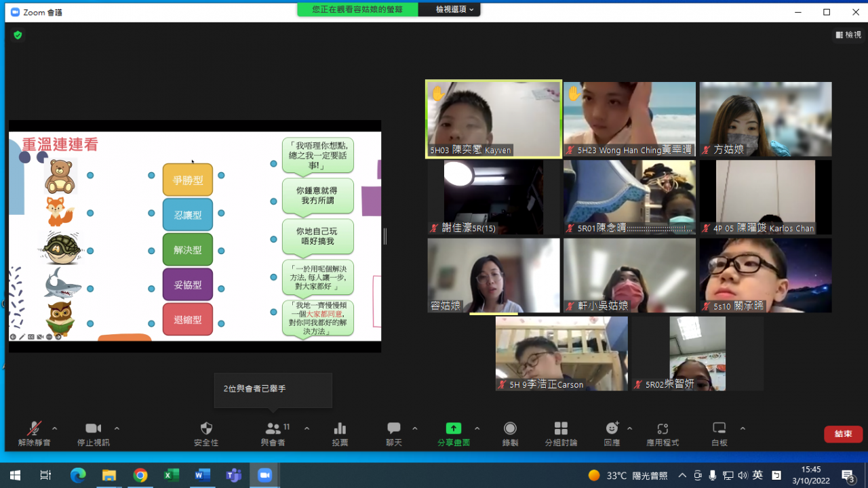Expand video options arrow beside 停止視訊

pos(117,428)
